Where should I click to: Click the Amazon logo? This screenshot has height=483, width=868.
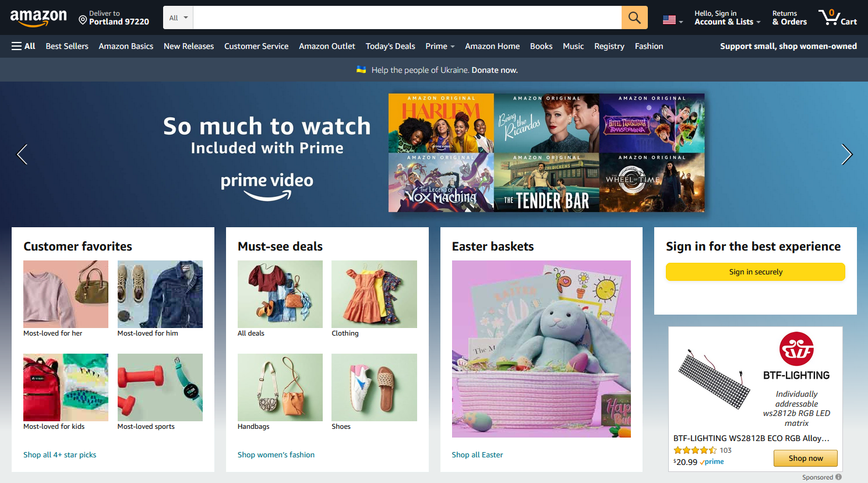pyautogui.click(x=38, y=18)
